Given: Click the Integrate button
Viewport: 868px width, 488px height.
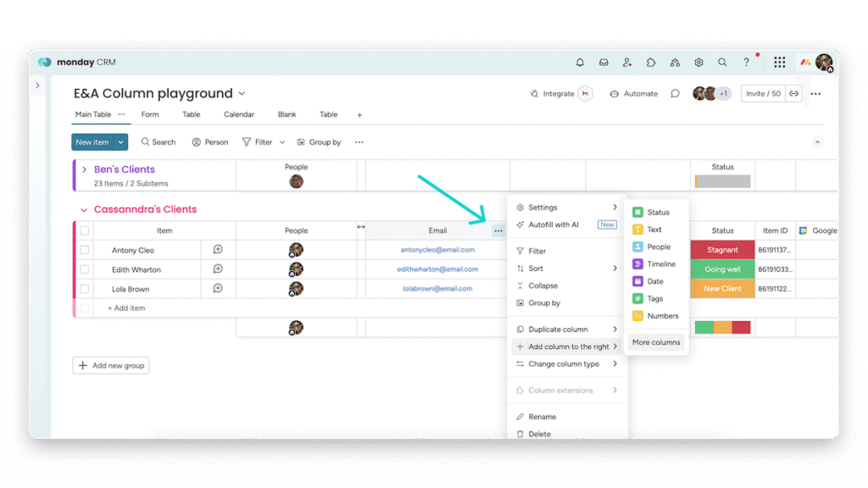Looking at the screenshot, I should point(553,93).
